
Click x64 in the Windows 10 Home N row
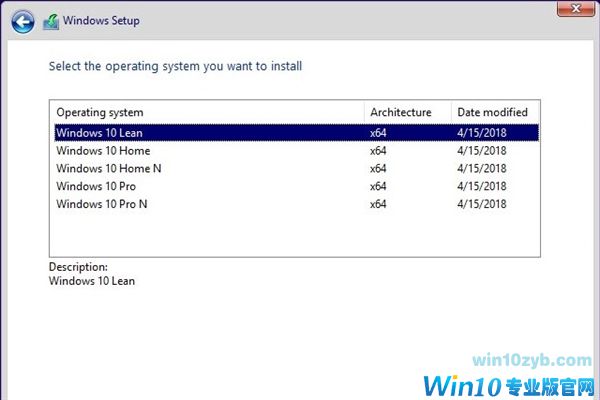coord(378,168)
